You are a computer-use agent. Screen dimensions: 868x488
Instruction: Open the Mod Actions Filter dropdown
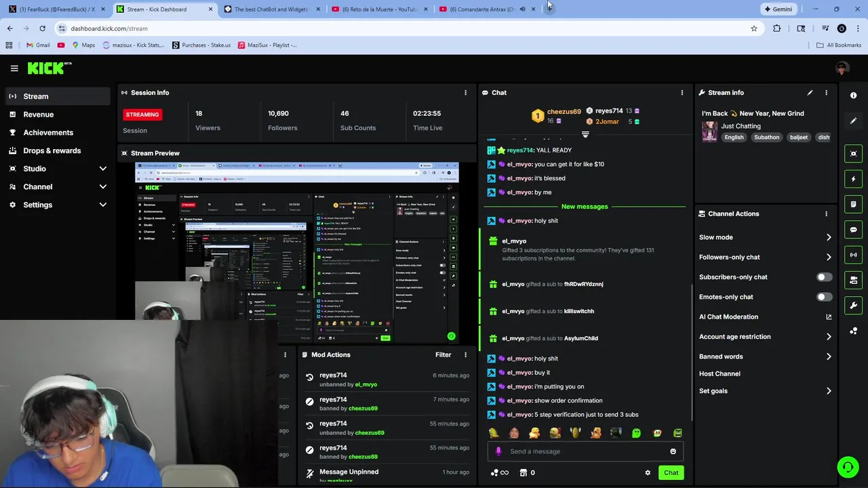[443, 354]
